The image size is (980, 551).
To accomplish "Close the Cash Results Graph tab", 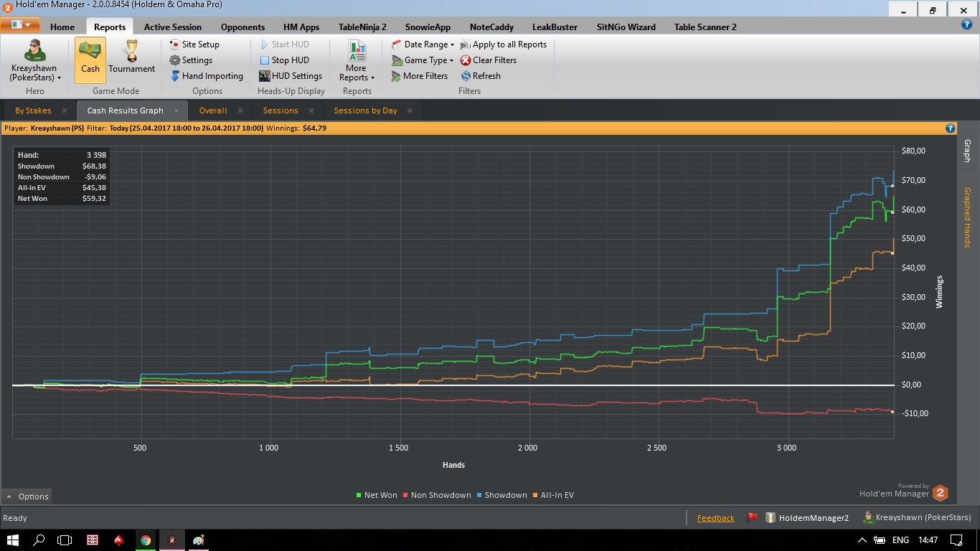I will pyautogui.click(x=176, y=110).
